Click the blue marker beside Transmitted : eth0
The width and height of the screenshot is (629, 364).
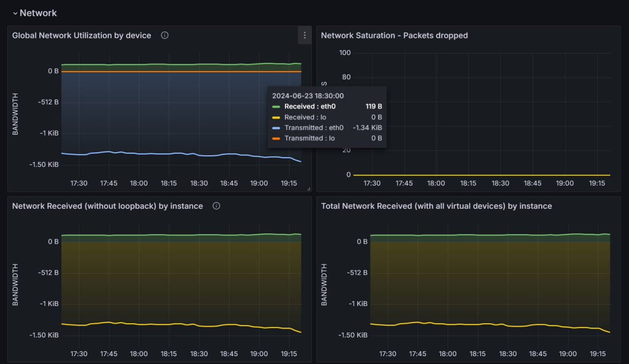tap(275, 127)
